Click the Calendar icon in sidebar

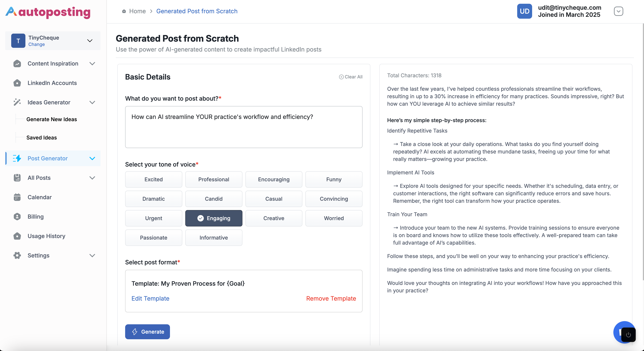coord(17,197)
